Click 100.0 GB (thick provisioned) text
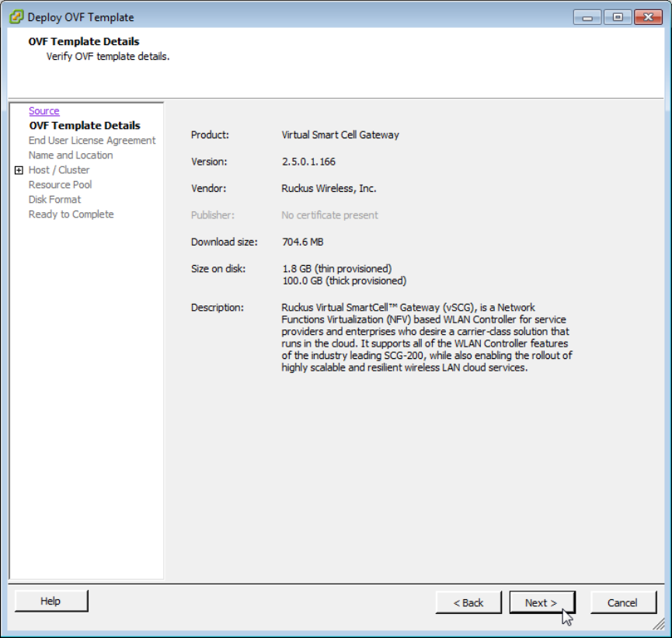This screenshot has height=638, width=672. (344, 281)
